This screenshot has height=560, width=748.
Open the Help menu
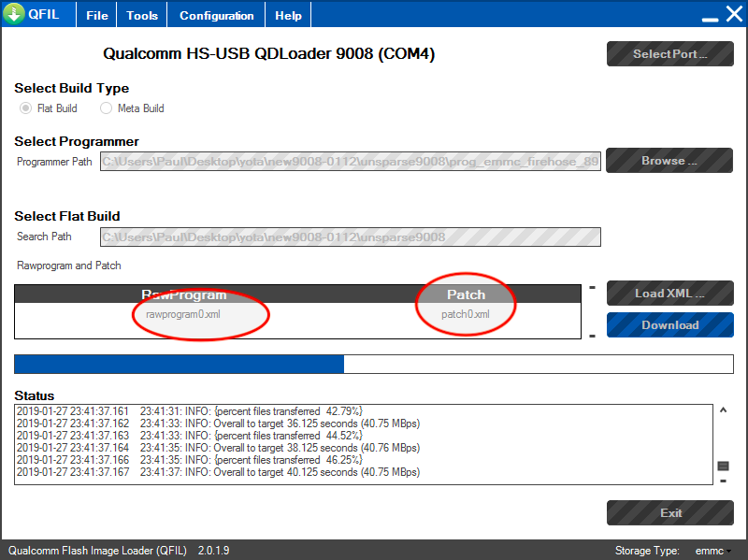coord(288,15)
